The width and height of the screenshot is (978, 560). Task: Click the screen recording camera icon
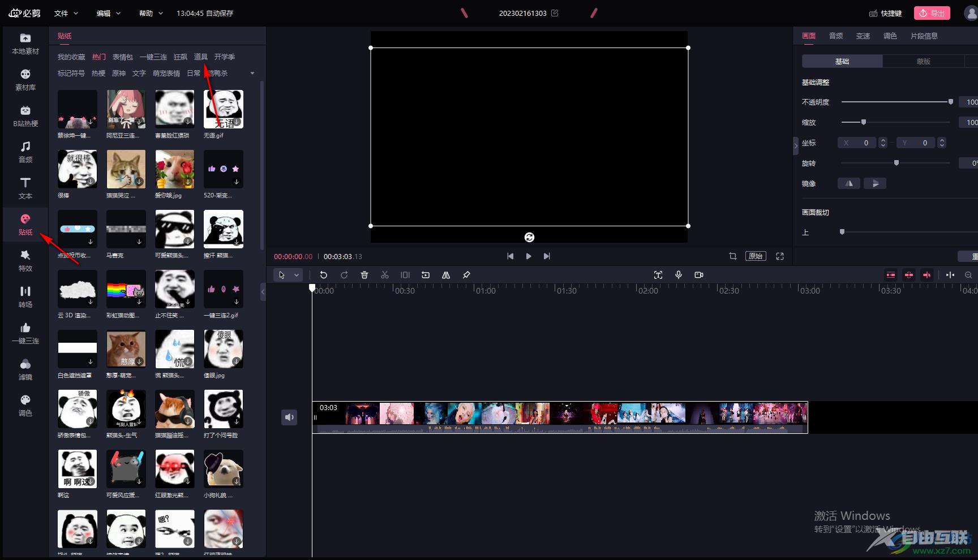[699, 275]
